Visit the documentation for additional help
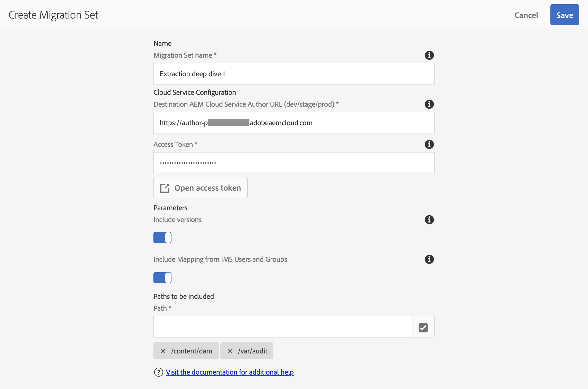The width and height of the screenshot is (588, 389). click(x=230, y=372)
